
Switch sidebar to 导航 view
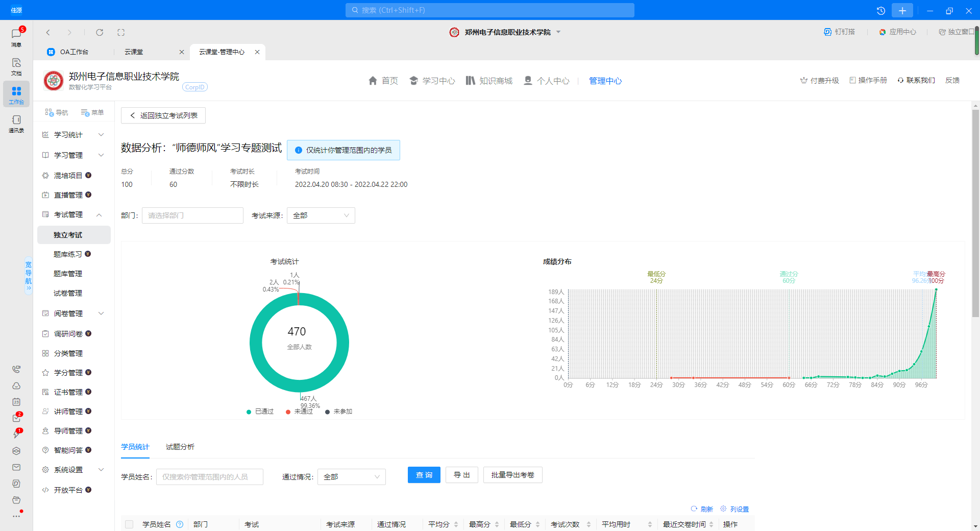pyautogui.click(x=56, y=112)
